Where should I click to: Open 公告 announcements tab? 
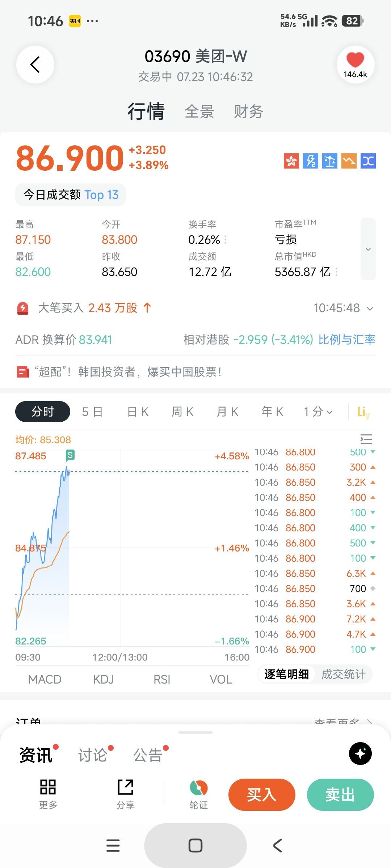[x=148, y=755]
